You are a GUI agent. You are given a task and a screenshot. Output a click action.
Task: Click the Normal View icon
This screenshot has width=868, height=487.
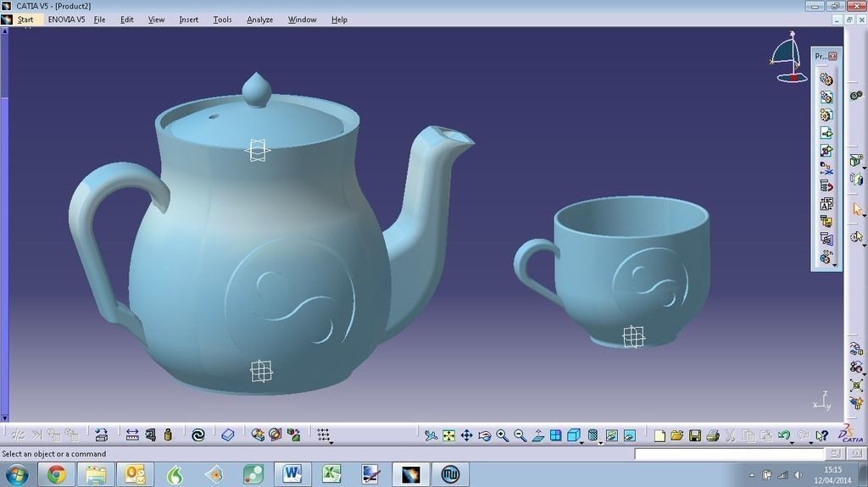tap(537, 435)
